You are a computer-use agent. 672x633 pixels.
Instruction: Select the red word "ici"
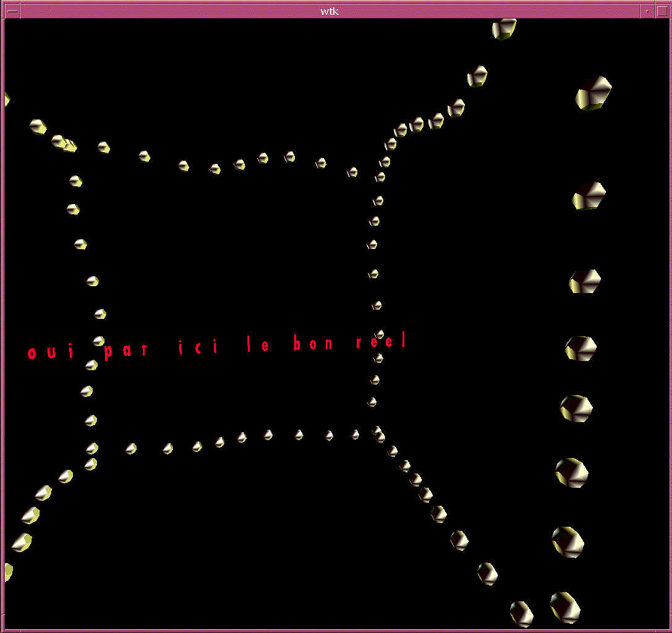tap(199, 348)
